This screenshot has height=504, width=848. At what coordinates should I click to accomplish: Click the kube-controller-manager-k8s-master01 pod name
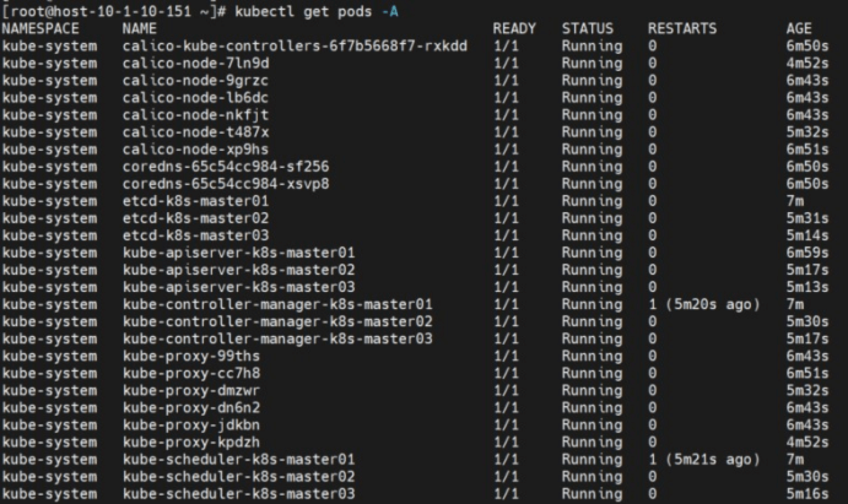tap(277, 305)
